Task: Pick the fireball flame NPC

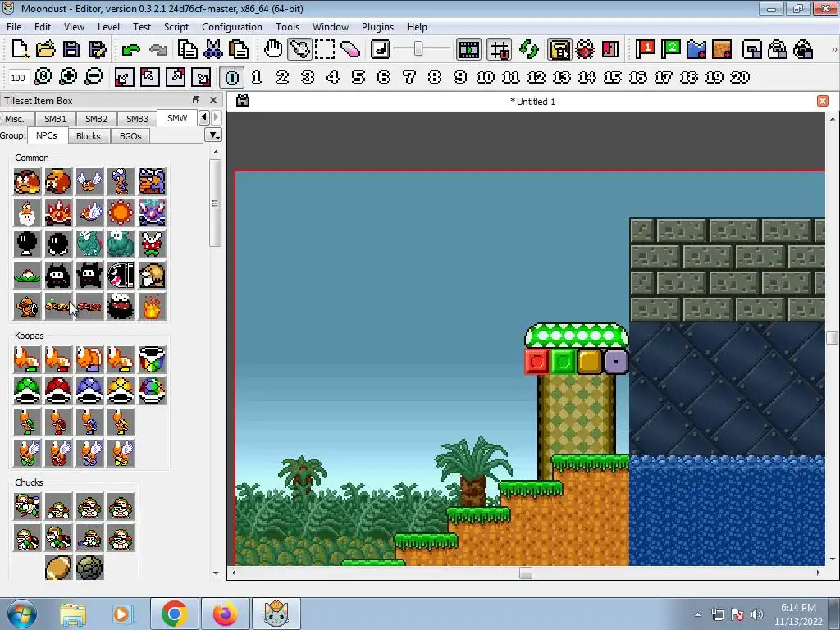Action: (152, 307)
